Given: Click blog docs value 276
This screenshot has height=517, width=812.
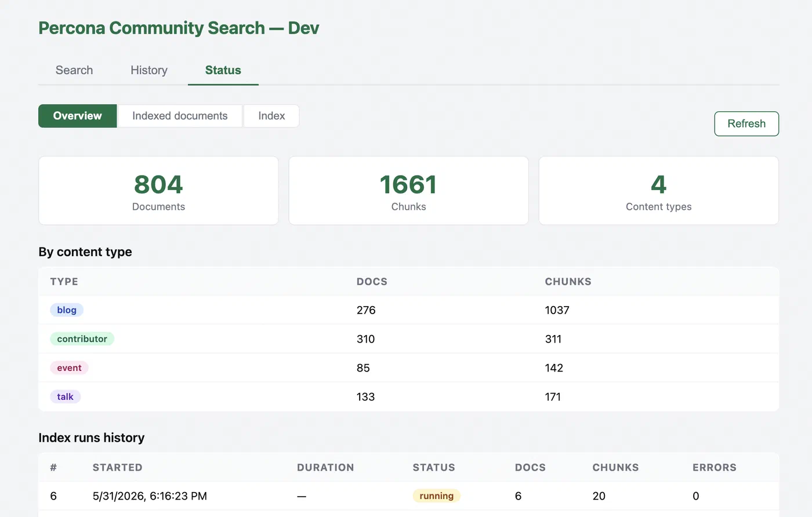Looking at the screenshot, I should [366, 310].
